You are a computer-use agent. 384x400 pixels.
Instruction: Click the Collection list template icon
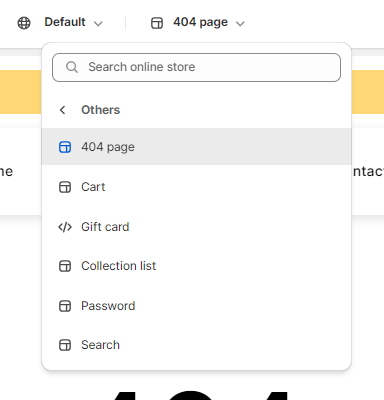[65, 266]
